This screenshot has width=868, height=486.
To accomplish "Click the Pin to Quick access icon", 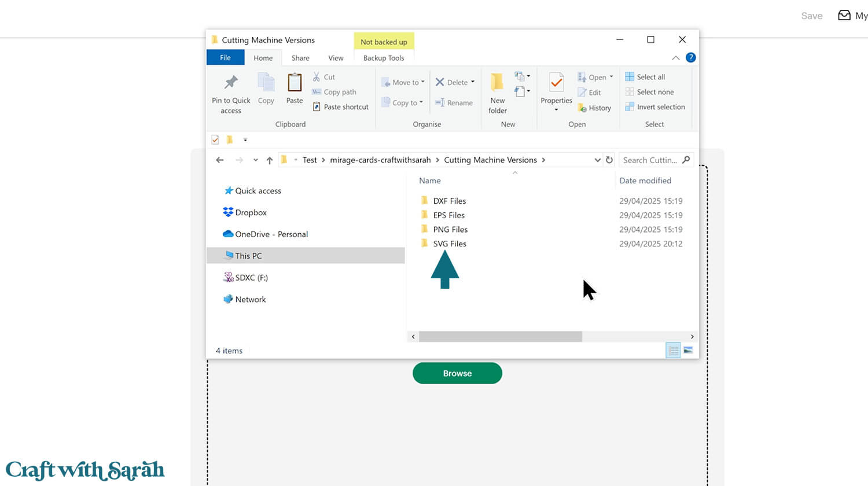I will [x=231, y=83].
